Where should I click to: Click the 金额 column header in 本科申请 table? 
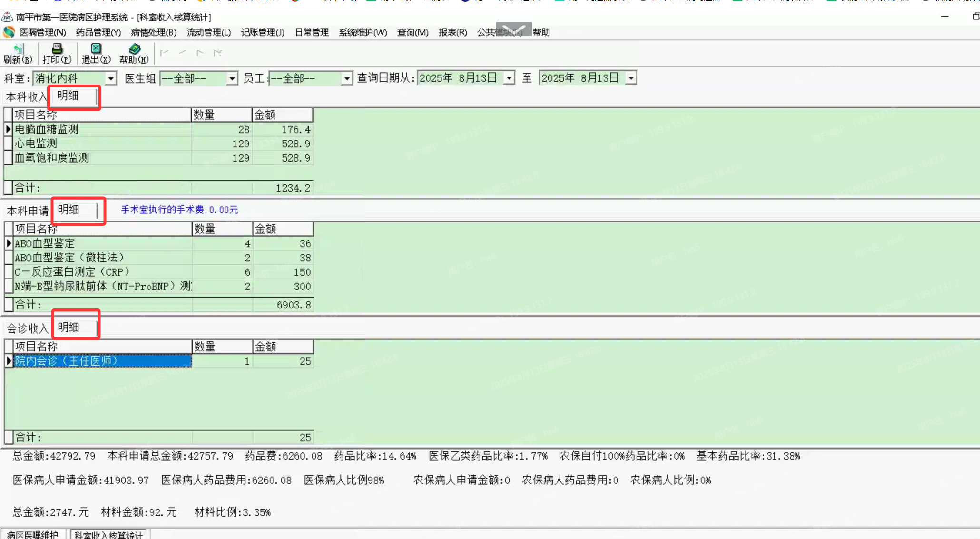[283, 229]
